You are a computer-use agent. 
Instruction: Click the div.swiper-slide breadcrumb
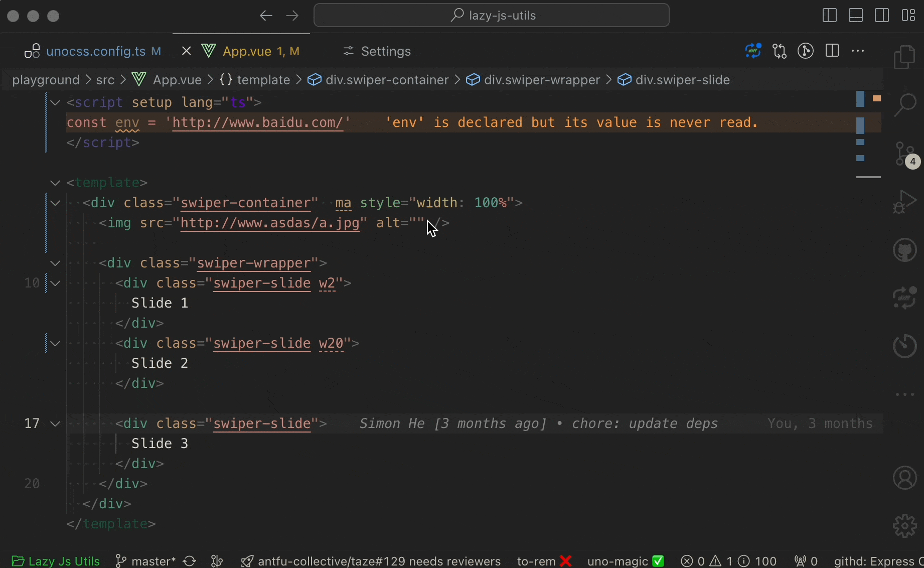(x=674, y=80)
